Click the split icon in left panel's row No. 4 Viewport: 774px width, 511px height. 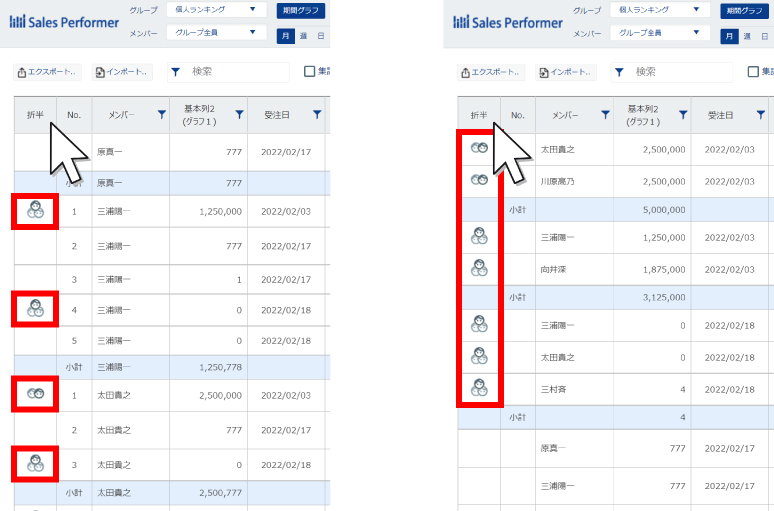click(x=35, y=309)
